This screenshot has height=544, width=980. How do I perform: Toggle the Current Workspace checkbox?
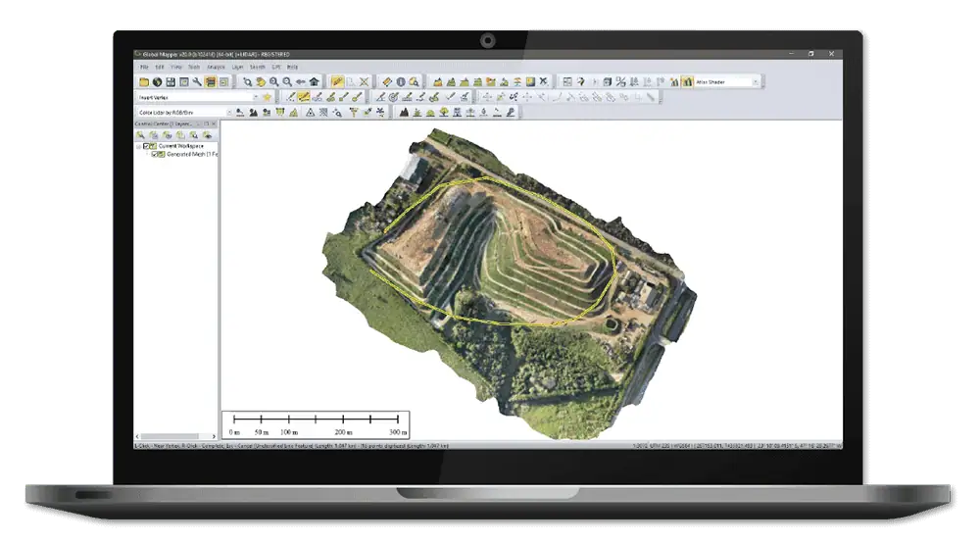(146, 146)
